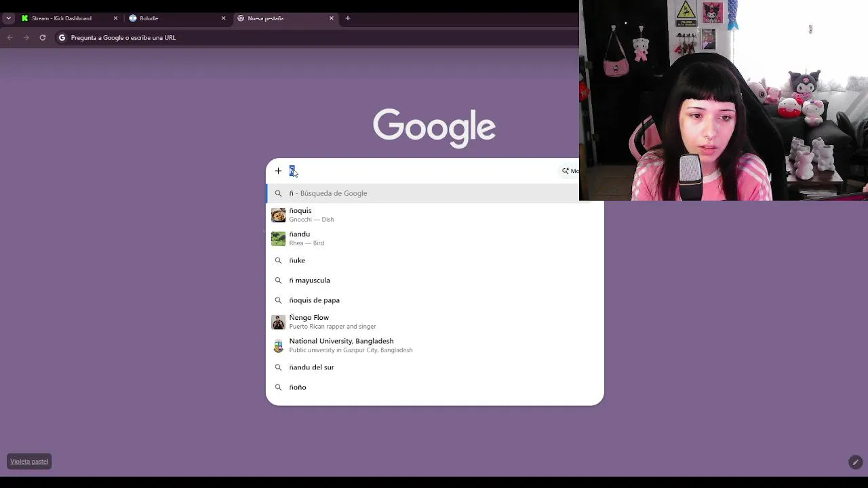Click the search icon next to 'ñoquis de papa'
868x488 pixels.
click(278, 300)
